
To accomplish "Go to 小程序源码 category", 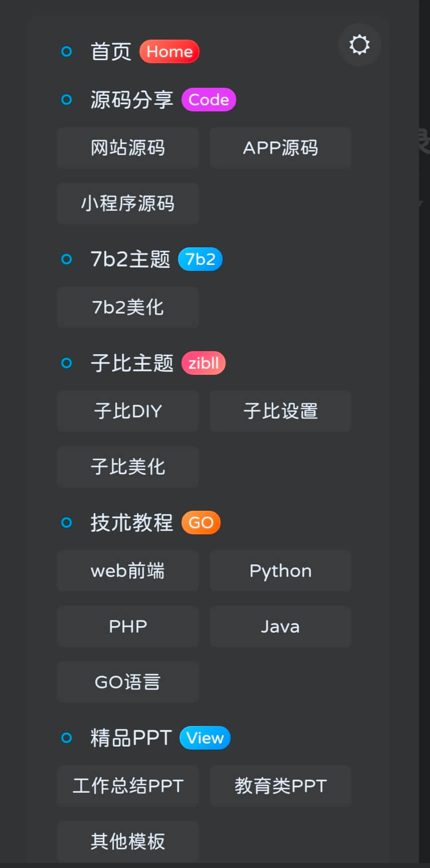I will pos(128,204).
